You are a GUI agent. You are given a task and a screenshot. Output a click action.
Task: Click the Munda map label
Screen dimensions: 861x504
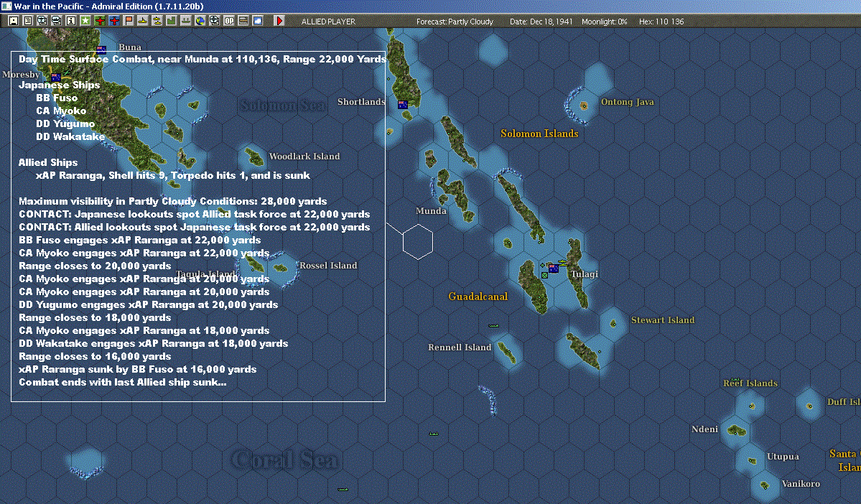431,211
